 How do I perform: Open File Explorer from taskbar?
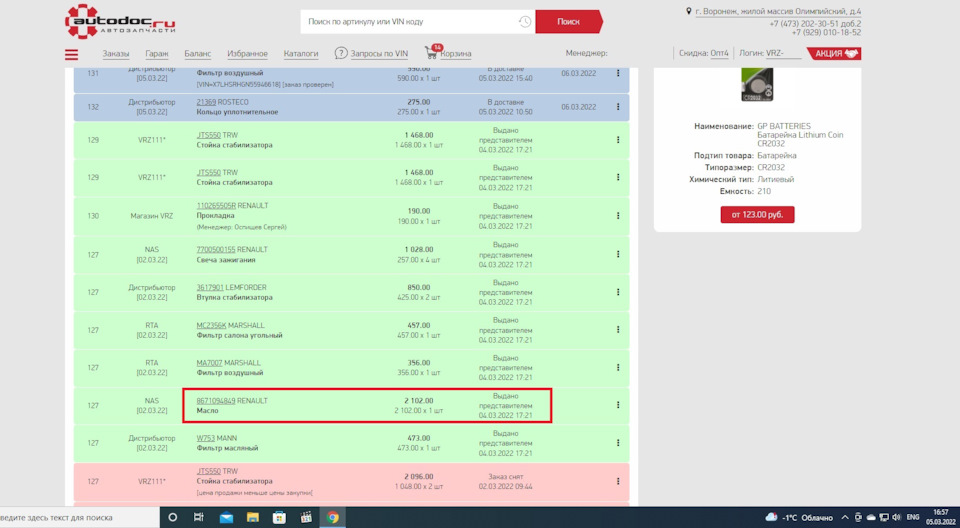click(x=252, y=518)
